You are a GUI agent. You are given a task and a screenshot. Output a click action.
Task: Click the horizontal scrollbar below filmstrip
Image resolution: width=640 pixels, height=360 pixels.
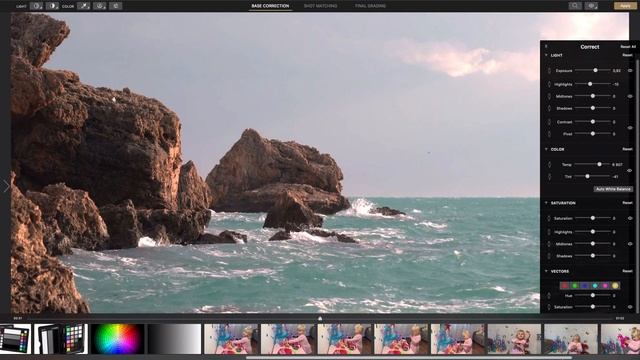click(x=408, y=358)
